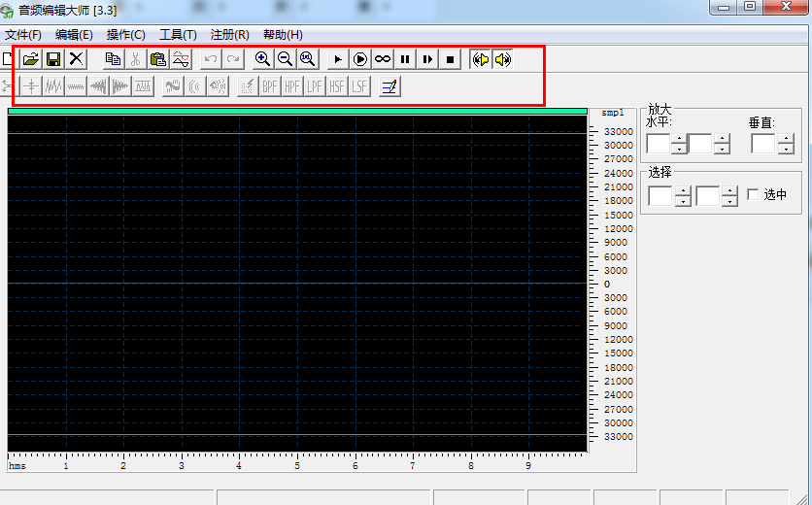Image resolution: width=812 pixels, height=505 pixels.
Task: Paste from clipboard toolbar icon
Action: pyautogui.click(x=158, y=59)
